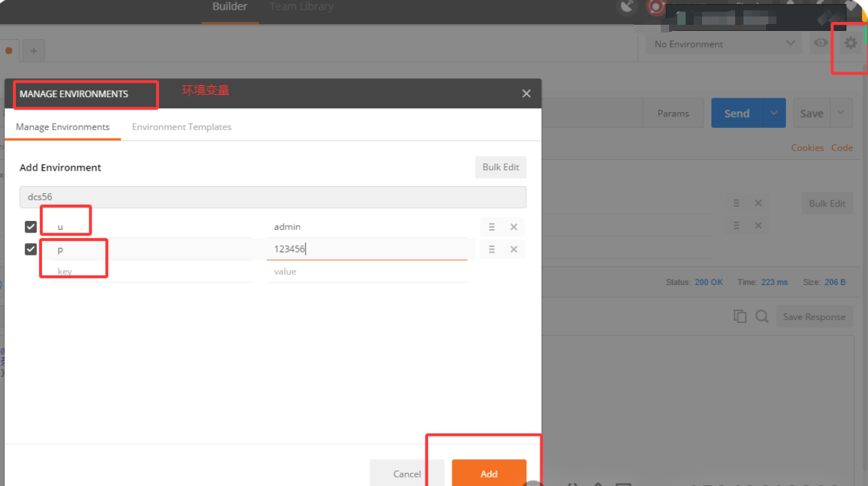Click the blue Send button
868x486 pixels.
pyautogui.click(x=737, y=114)
